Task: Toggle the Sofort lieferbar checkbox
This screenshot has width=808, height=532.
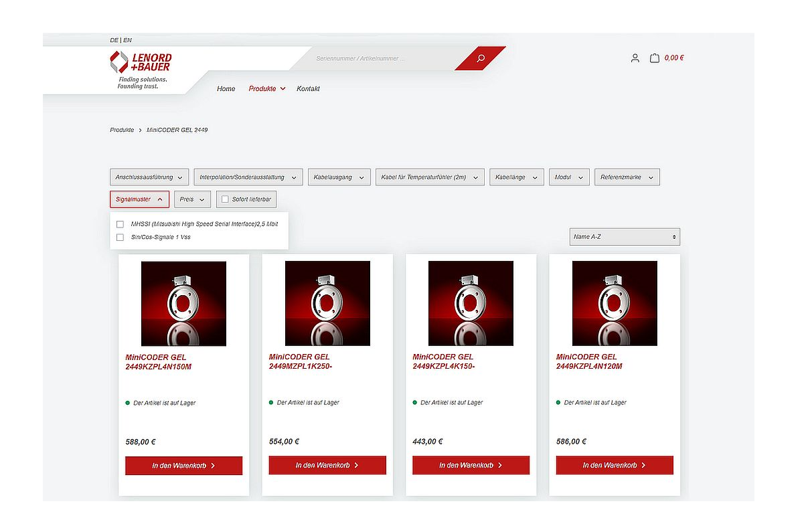Action: click(x=225, y=199)
